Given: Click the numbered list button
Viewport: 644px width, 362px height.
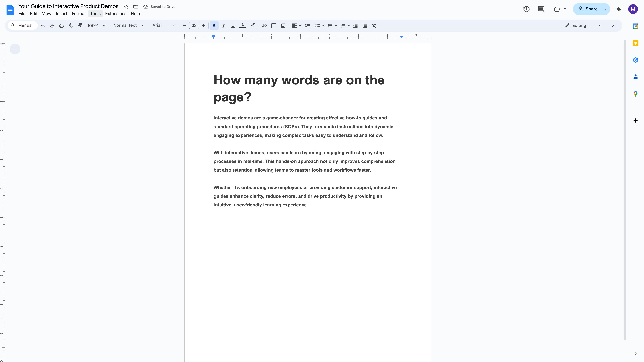Looking at the screenshot, I should tap(342, 26).
